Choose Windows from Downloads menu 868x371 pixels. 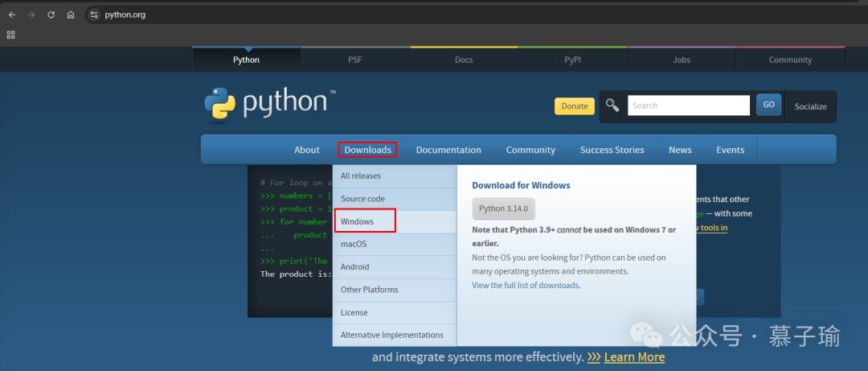(x=395, y=221)
